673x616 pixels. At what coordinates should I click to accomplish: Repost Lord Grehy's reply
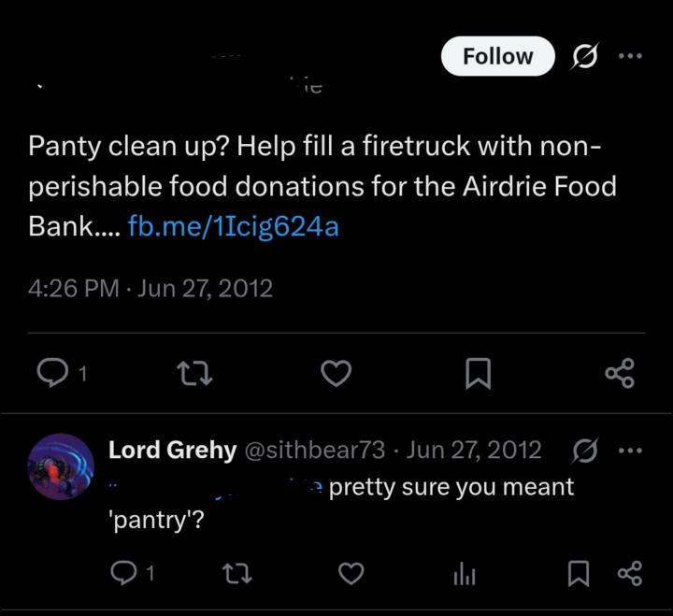[237, 572]
